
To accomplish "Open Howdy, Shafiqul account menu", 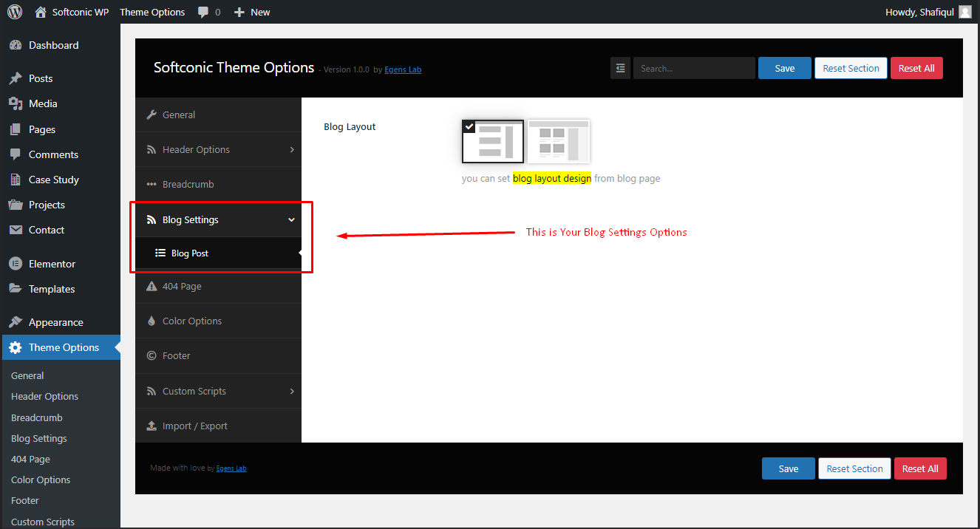I will pos(930,12).
